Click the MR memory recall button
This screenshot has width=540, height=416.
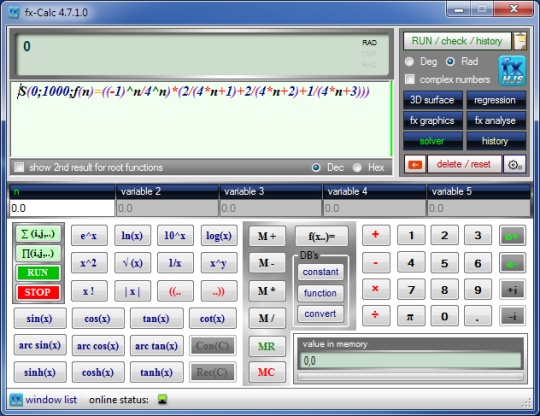267,346
